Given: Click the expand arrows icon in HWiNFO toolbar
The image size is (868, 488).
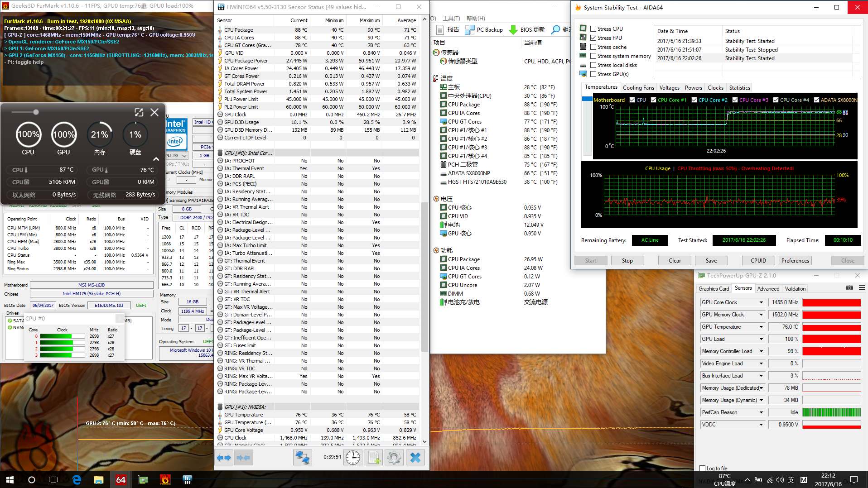Looking at the screenshot, I should point(223,458).
